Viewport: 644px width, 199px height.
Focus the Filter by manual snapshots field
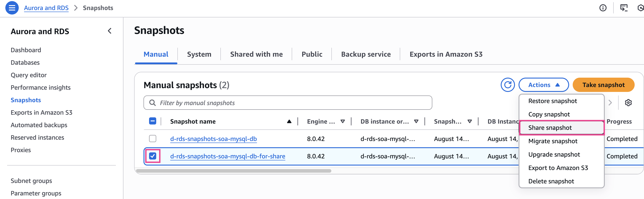(x=287, y=103)
